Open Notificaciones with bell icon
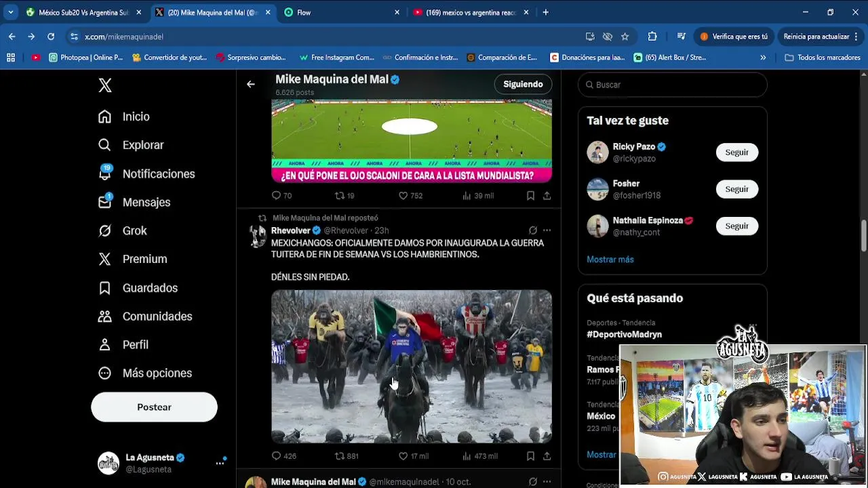868x488 pixels. coord(146,174)
